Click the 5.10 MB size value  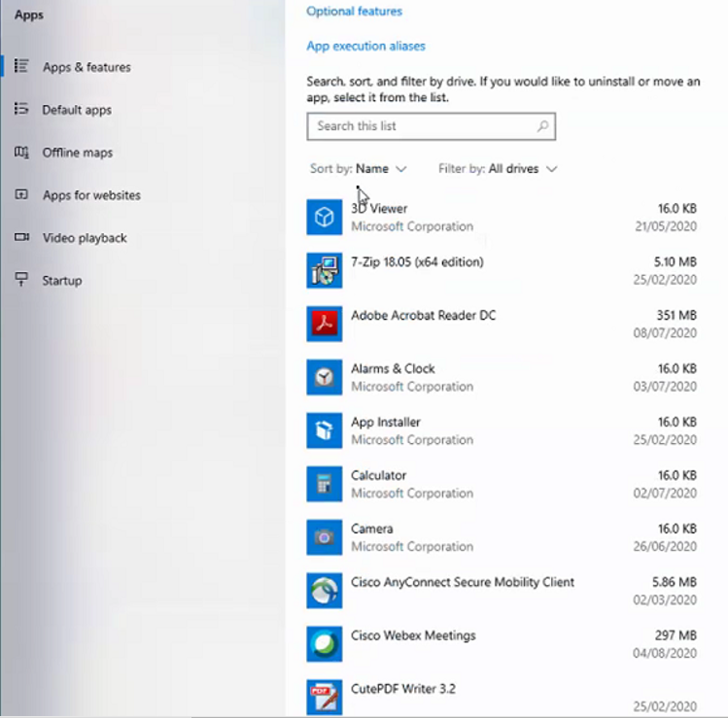click(x=676, y=261)
